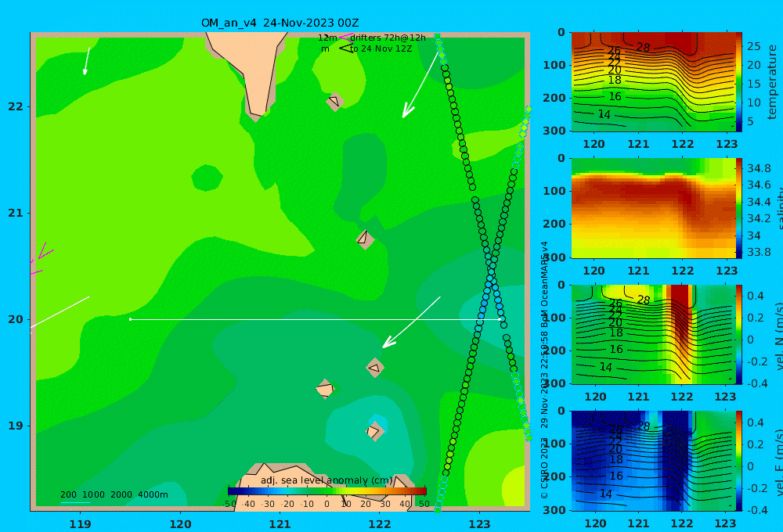Click the 25 tick on temperature colorbar
Screen dimensions: 783x532
753,46
